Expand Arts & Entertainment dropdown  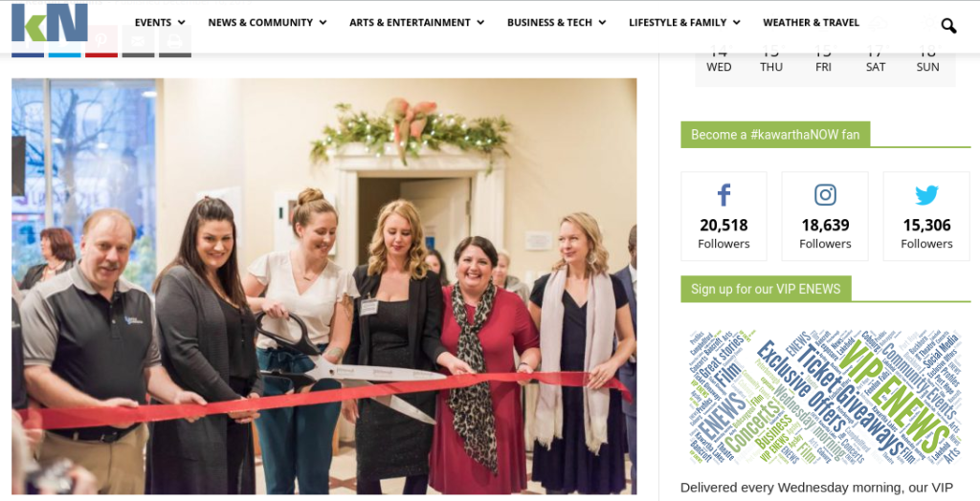coord(417,23)
